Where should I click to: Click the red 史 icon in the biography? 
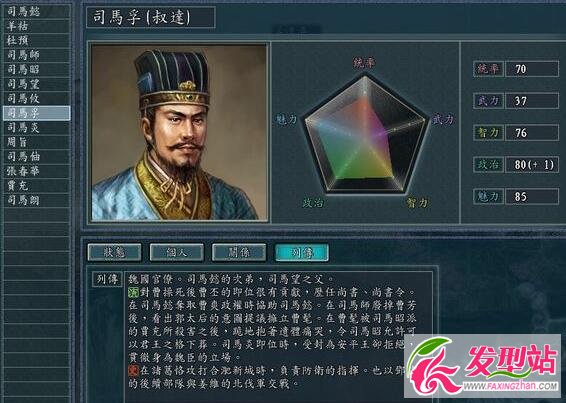click(133, 370)
